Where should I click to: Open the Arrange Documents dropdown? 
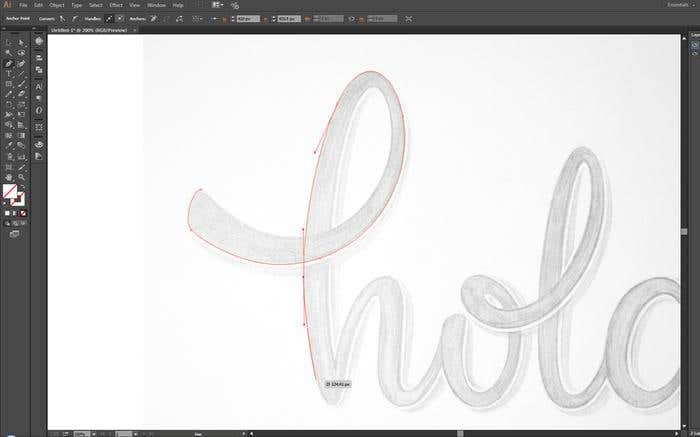coord(217,5)
